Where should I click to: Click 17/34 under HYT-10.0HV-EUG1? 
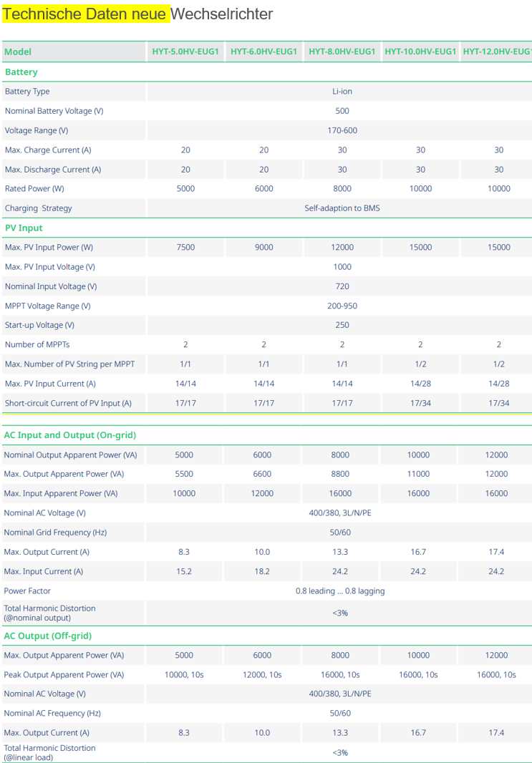[420, 403]
